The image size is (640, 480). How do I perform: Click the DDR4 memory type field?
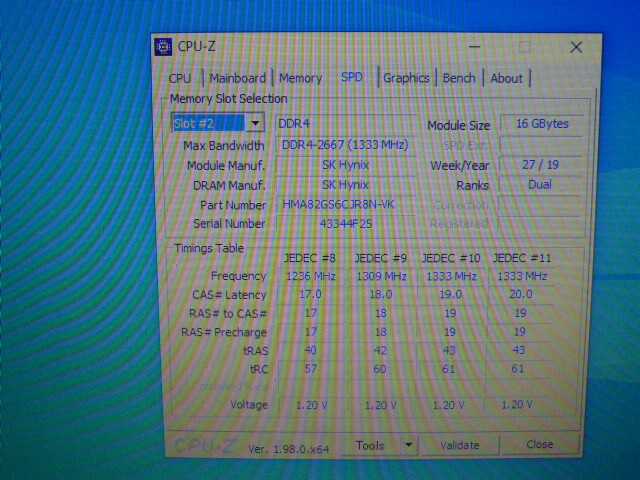(345, 123)
